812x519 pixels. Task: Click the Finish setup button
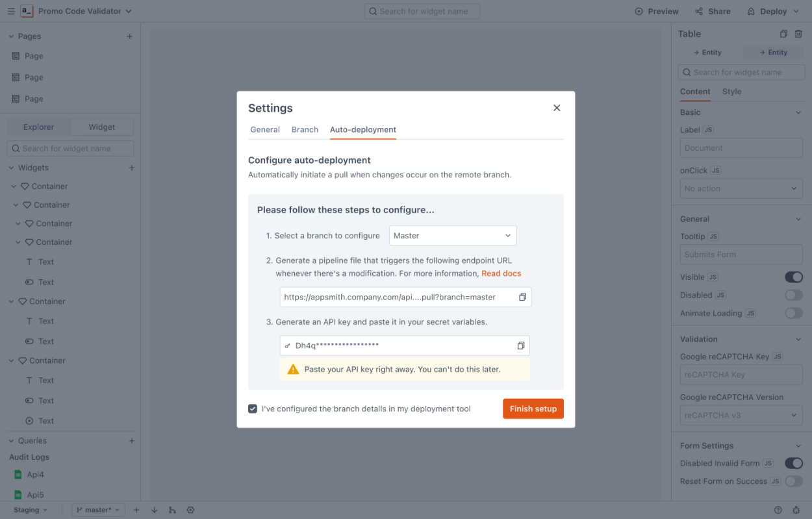533,409
